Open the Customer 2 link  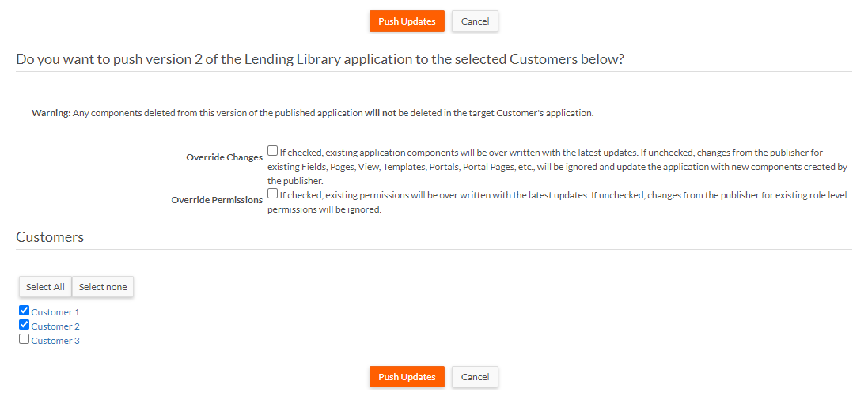point(55,326)
